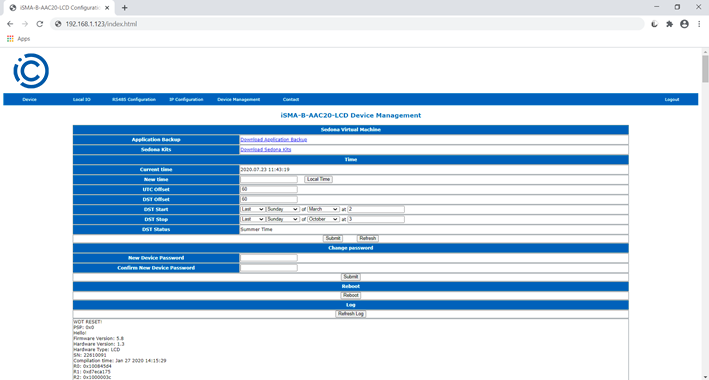The image size is (709, 380).
Task: Open IP Configuration page
Action: 186,100
